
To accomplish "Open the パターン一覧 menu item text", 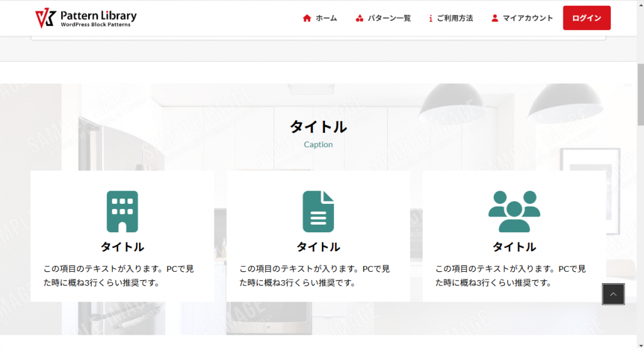I will (x=389, y=18).
